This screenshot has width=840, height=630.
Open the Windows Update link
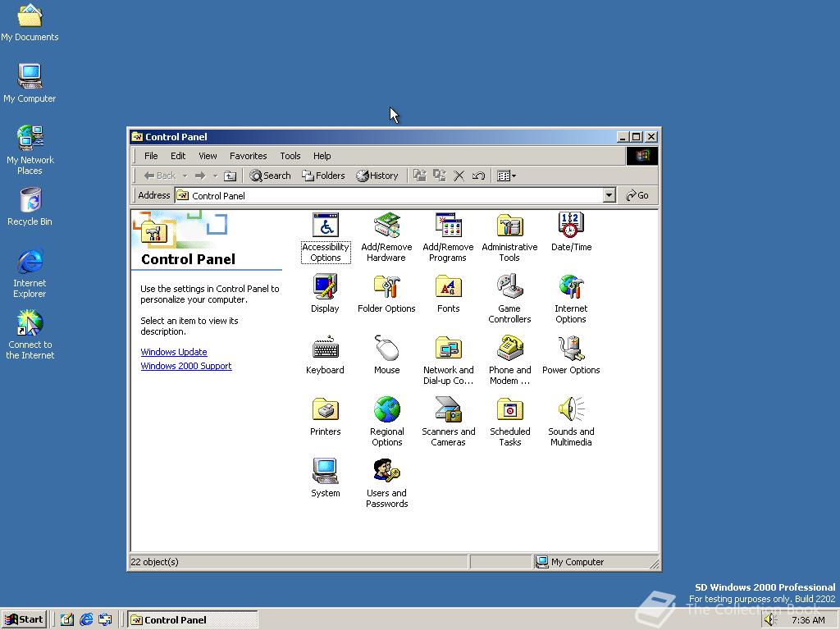click(174, 352)
